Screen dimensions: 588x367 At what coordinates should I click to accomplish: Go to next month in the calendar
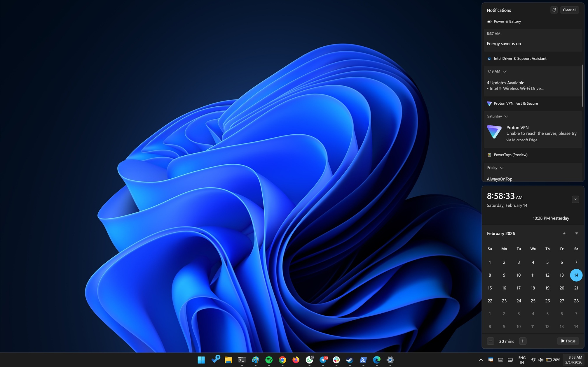point(576,233)
